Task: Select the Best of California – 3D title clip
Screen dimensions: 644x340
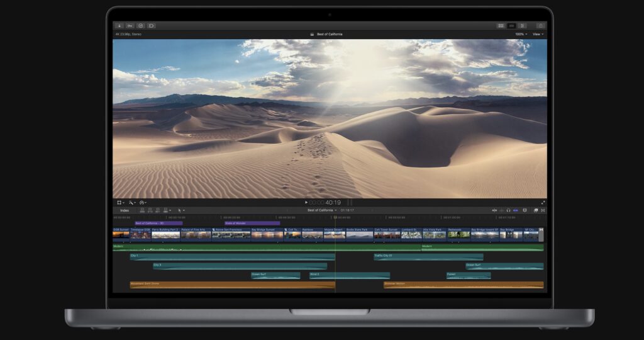Action: pyautogui.click(x=158, y=224)
